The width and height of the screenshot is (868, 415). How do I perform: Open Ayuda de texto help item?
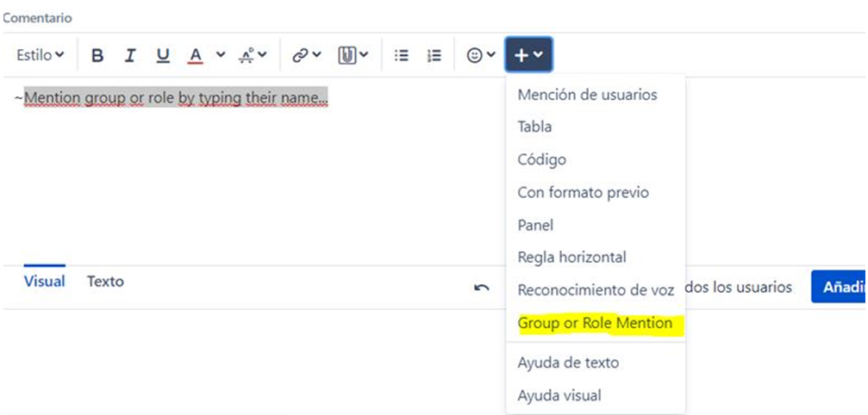(x=595, y=363)
